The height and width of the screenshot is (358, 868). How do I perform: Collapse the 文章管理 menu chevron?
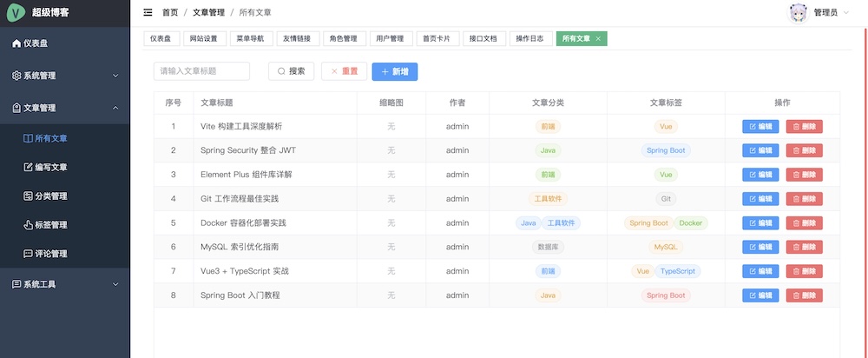(115, 108)
